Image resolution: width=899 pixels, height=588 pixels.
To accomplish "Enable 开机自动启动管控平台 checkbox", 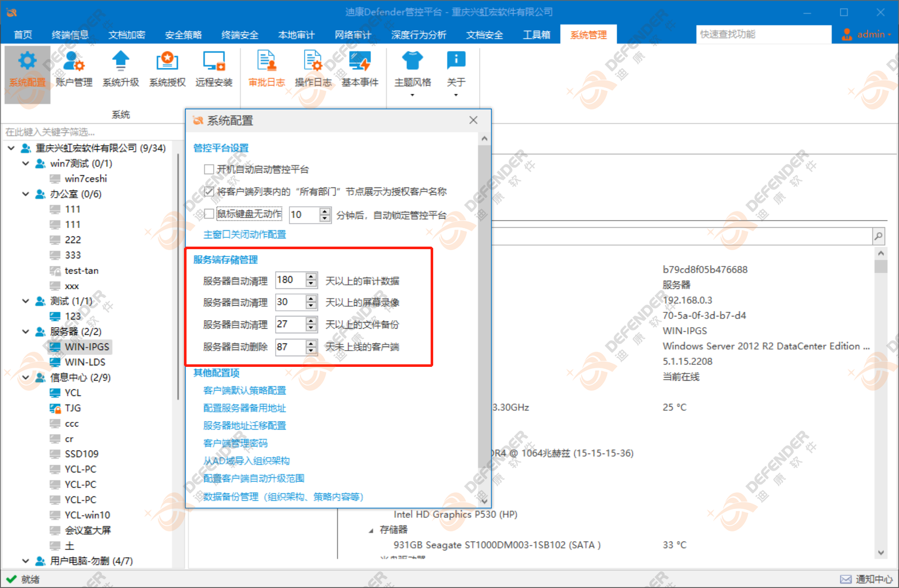I will tap(209, 169).
